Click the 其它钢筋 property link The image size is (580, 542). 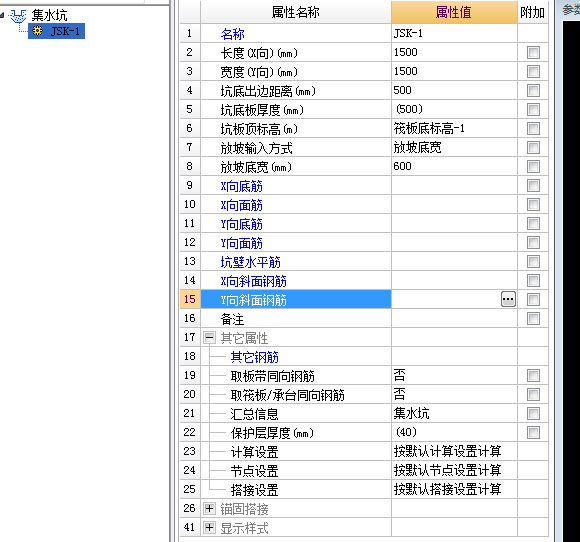pos(254,357)
